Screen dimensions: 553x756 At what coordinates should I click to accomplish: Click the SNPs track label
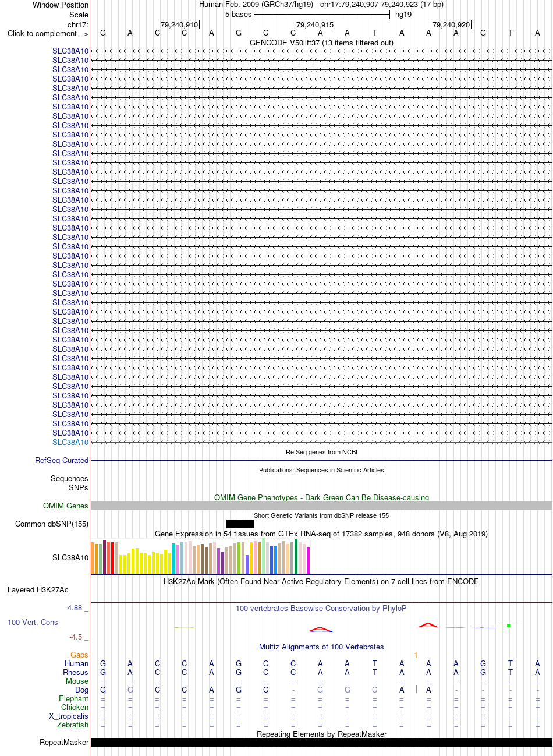(x=79, y=487)
